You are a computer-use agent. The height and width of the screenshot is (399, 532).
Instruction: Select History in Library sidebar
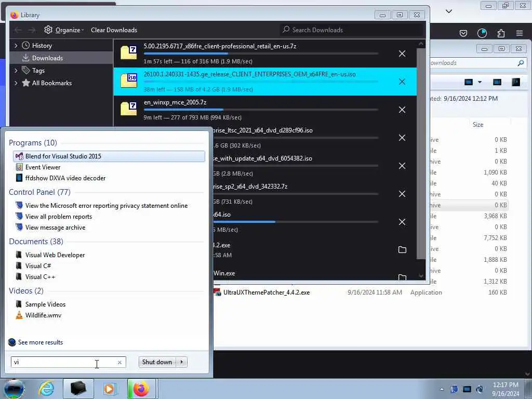[x=42, y=46]
